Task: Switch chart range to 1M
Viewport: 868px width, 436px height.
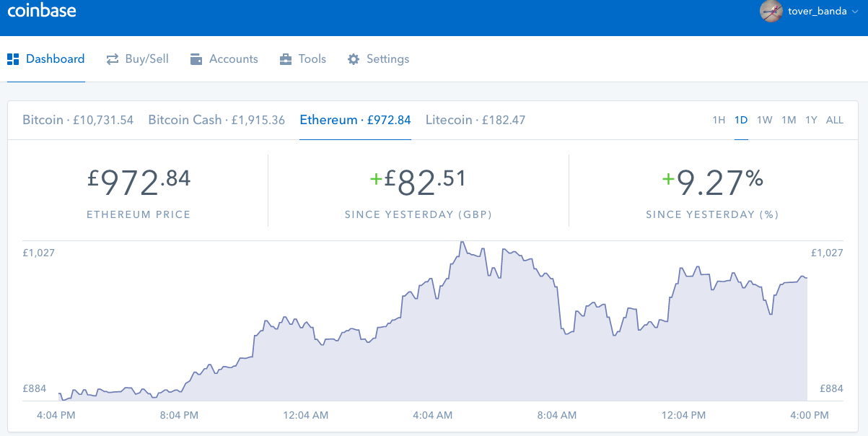Action: point(789,120)
